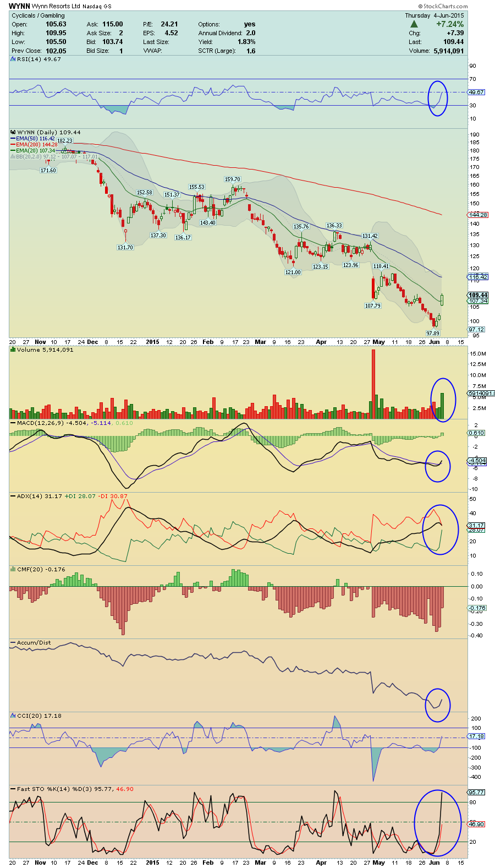Click the 95.77 Fast STO axis tag
The height and width of the screenshot is (868, 495).
tap(476, 793)
